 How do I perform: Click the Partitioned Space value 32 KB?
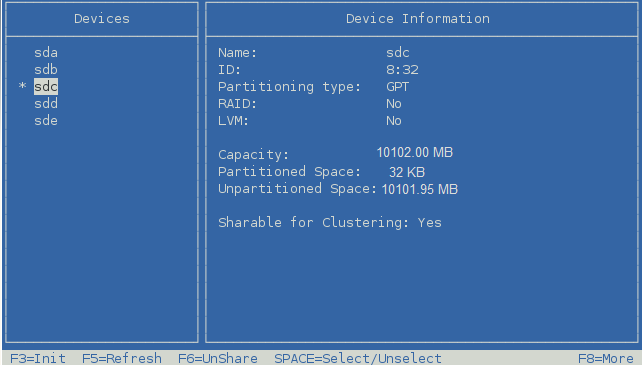(x=407, y=172)
